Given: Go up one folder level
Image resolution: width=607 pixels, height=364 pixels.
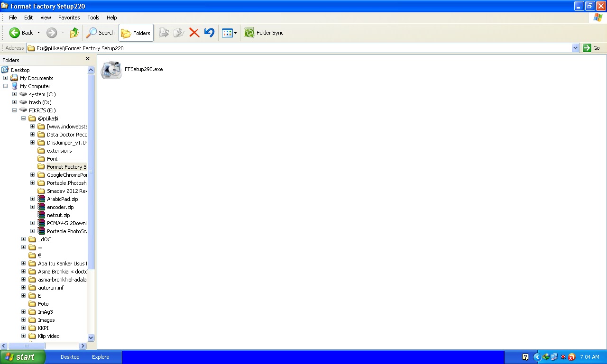Looking at the screenshot, I should pos(74,33).
